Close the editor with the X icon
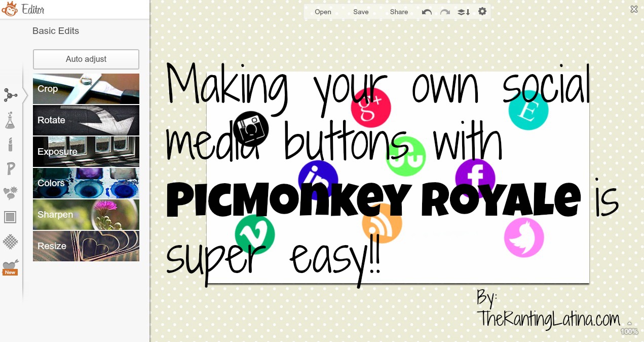The width and height of the screenshot is (644, 342). coord(634,9)
